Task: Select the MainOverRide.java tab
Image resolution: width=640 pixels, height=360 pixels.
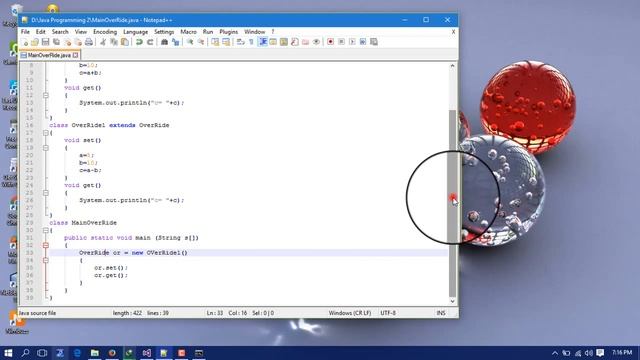Action: (x=49, y=55)
